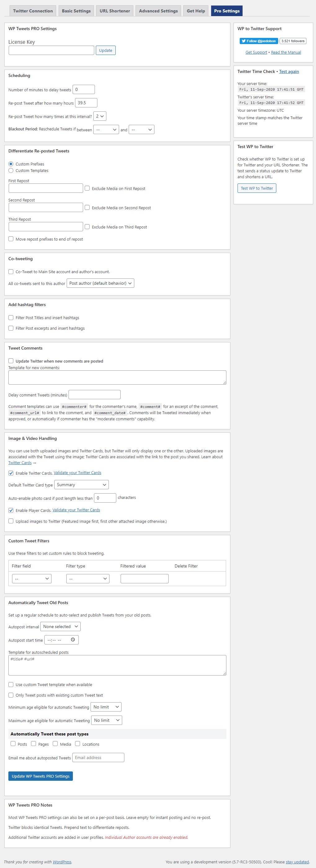Click the auto-enable photo card characters field
This screenshot has height=868, width=316.
105,498
